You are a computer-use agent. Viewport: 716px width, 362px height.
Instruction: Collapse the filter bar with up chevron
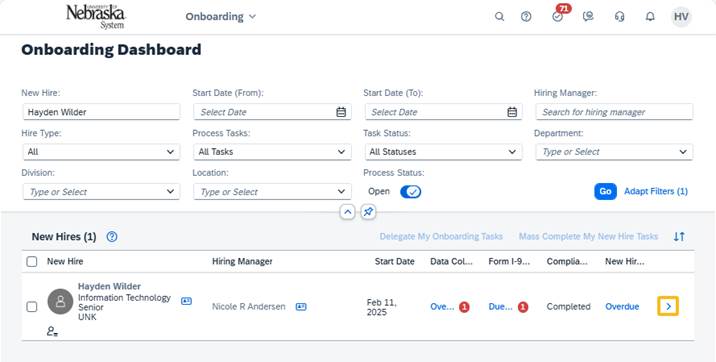click(x=347, y=212)
